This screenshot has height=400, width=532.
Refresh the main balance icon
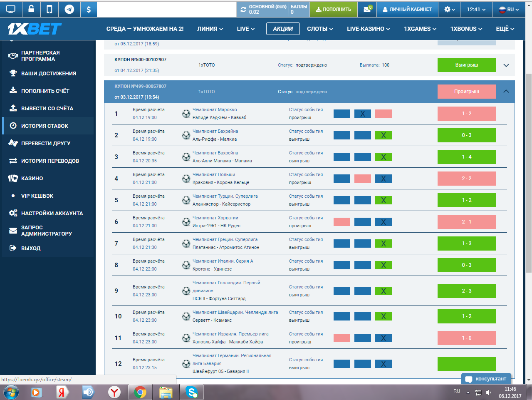243,9
